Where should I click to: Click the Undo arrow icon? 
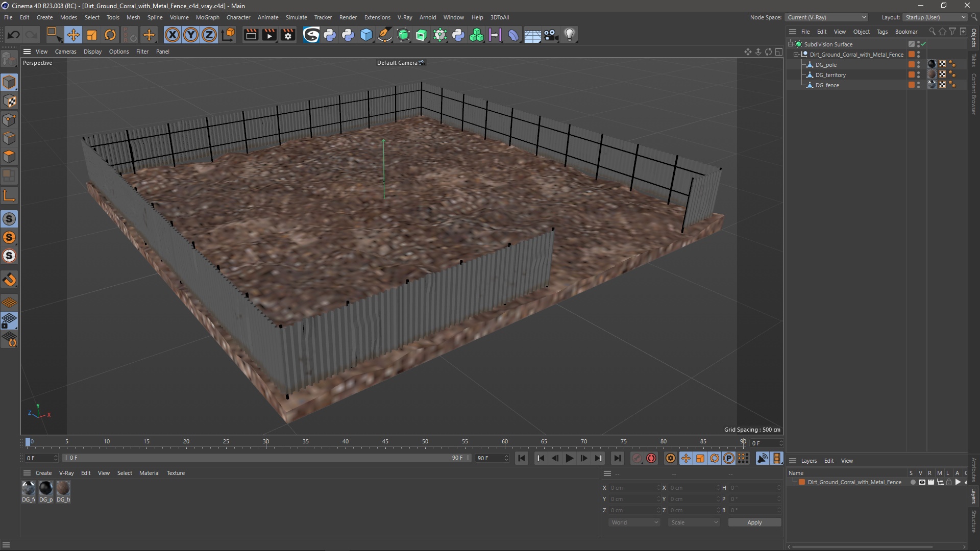coord(14,35)
